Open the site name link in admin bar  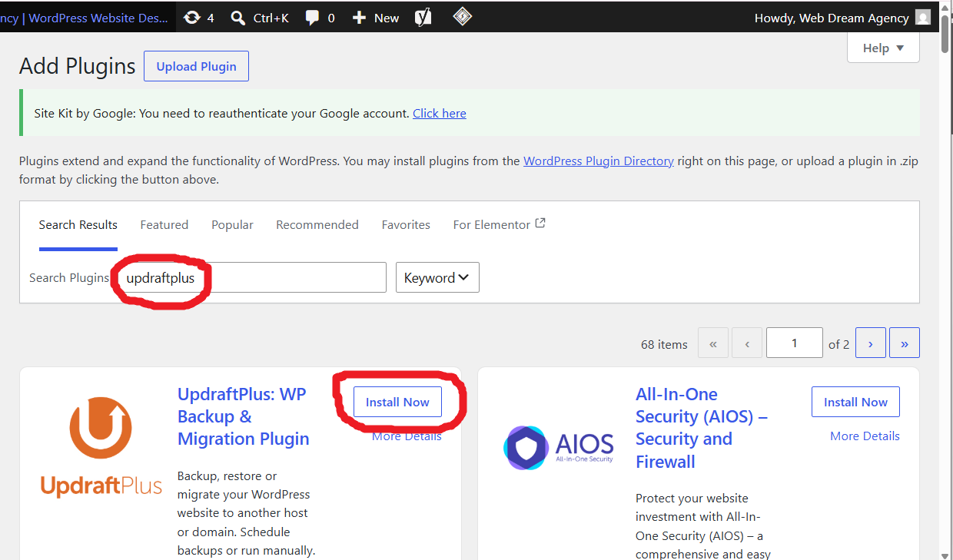coord(85,18)
